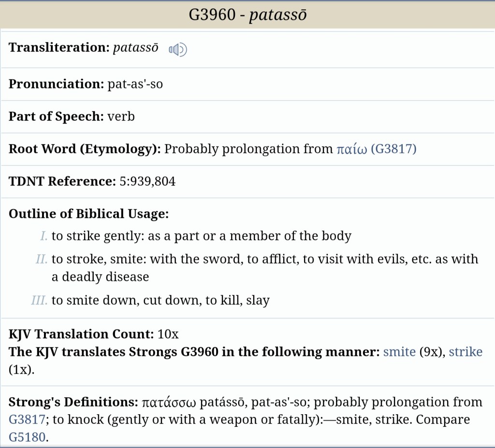Click the Transliteration label
495x448 pixels.
click(x=58, y=48)
